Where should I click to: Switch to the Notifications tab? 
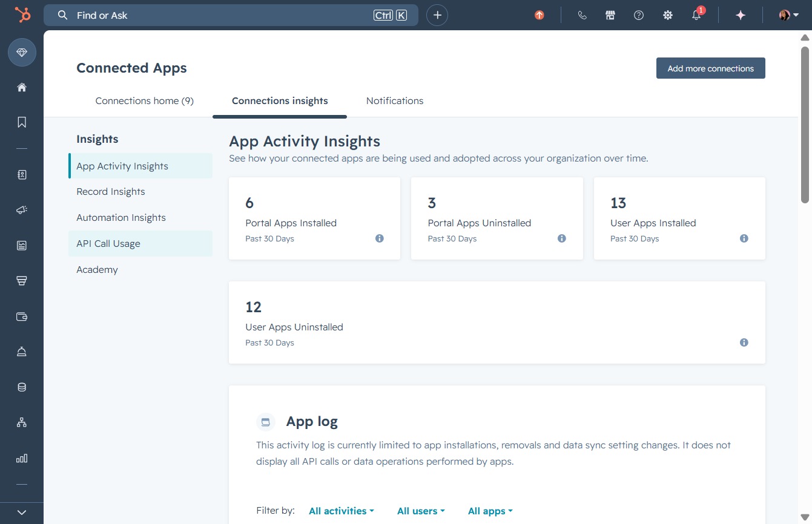pos(395,101)
